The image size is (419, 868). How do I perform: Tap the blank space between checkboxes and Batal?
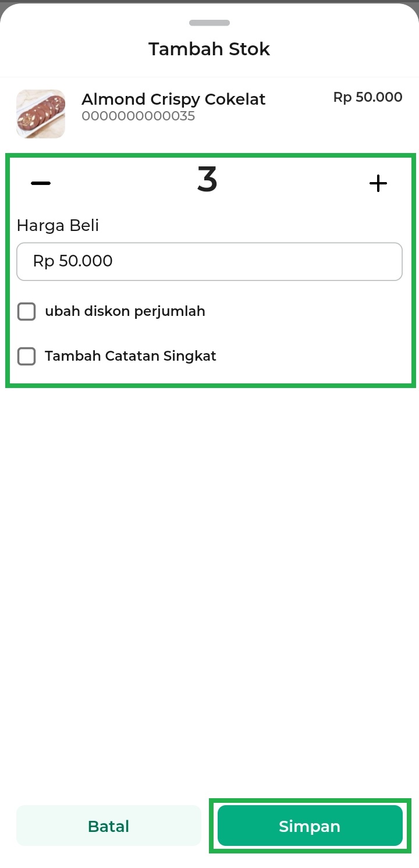click(210, 582)
